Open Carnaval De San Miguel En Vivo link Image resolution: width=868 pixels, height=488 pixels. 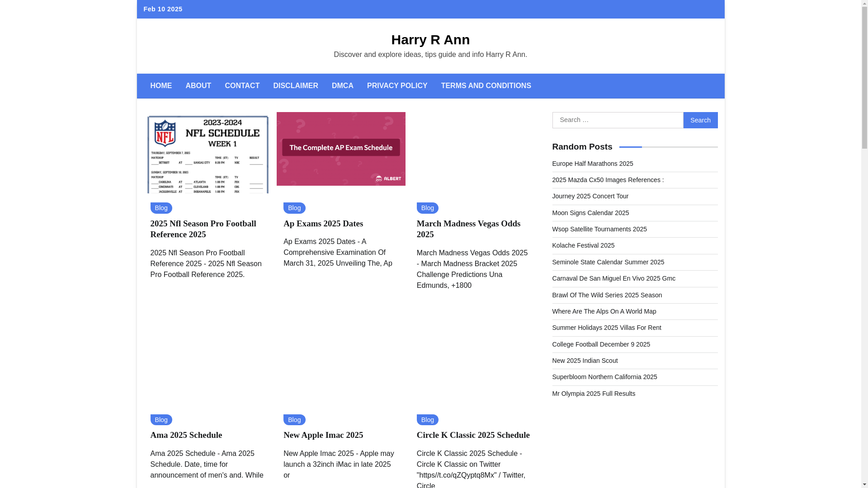613,278
